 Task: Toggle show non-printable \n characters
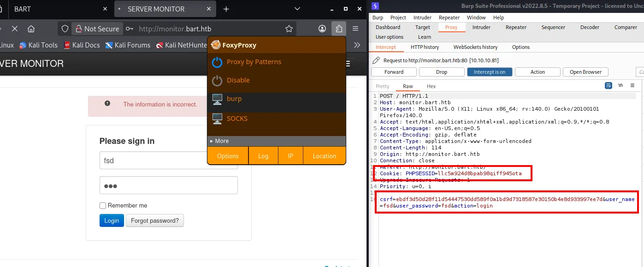[620, 85]
